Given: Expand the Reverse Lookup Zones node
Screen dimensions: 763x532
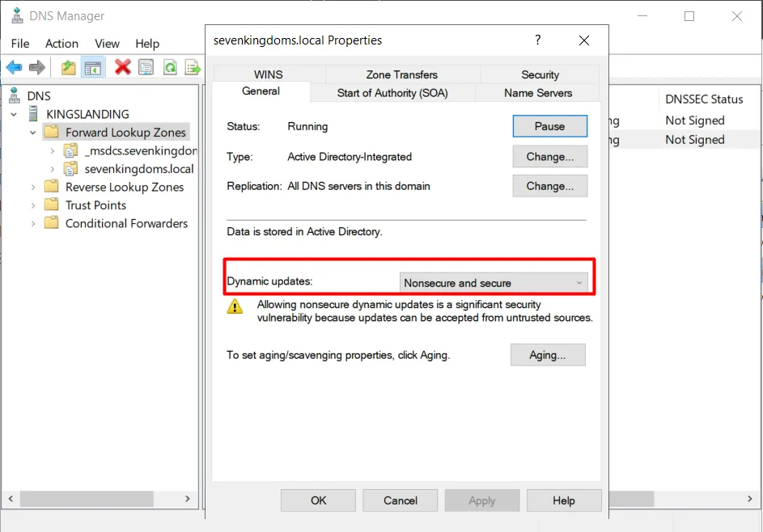Looking at the screenshot, I should 33,187.
